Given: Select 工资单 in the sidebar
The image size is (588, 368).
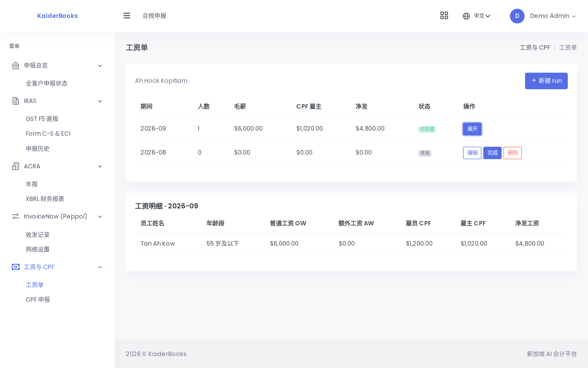Looking at the screenshot, I should pyautogui.click(x=35, y=285).
